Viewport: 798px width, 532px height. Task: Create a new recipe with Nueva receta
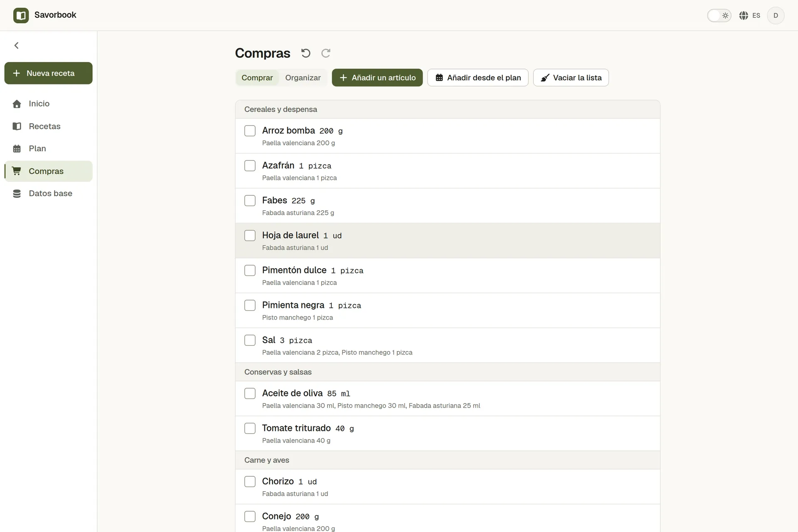[x=49, y=73]
